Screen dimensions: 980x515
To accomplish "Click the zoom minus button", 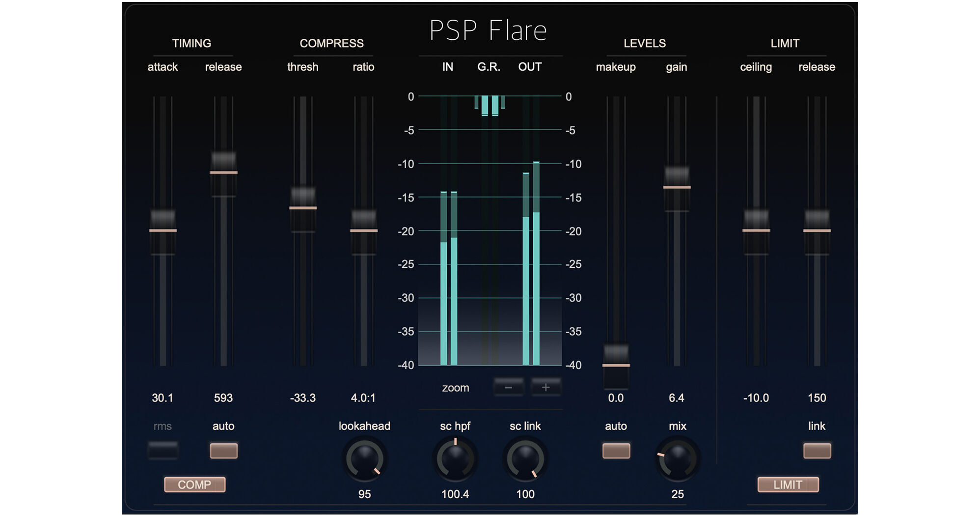I will coord(509,387).
